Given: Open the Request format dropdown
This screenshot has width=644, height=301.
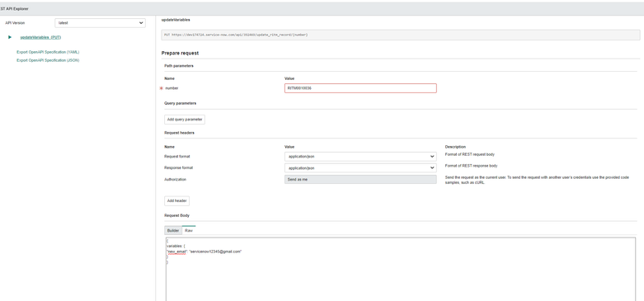Looking at the screenshot, I should click(x=360, y=157).
